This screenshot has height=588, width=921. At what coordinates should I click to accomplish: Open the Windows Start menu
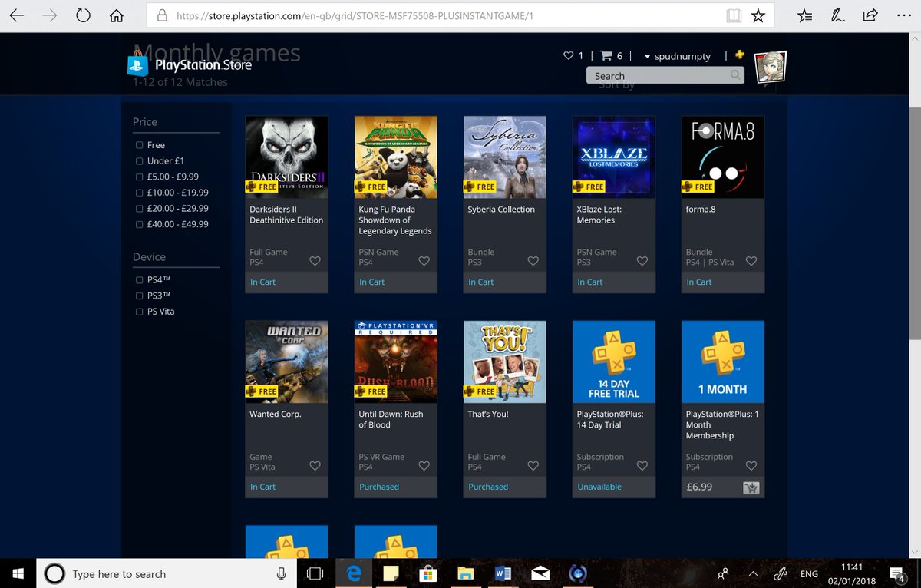coord(18,573)
